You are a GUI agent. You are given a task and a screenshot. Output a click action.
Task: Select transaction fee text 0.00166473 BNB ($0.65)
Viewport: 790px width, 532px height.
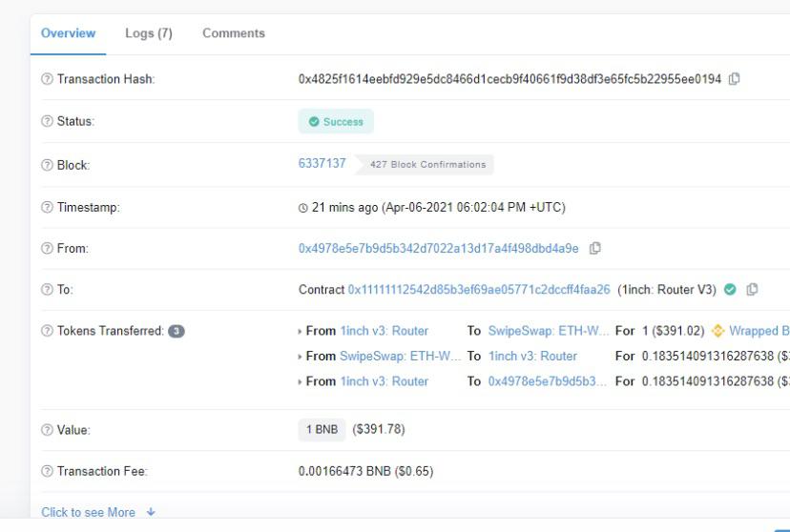coord(365,471)
